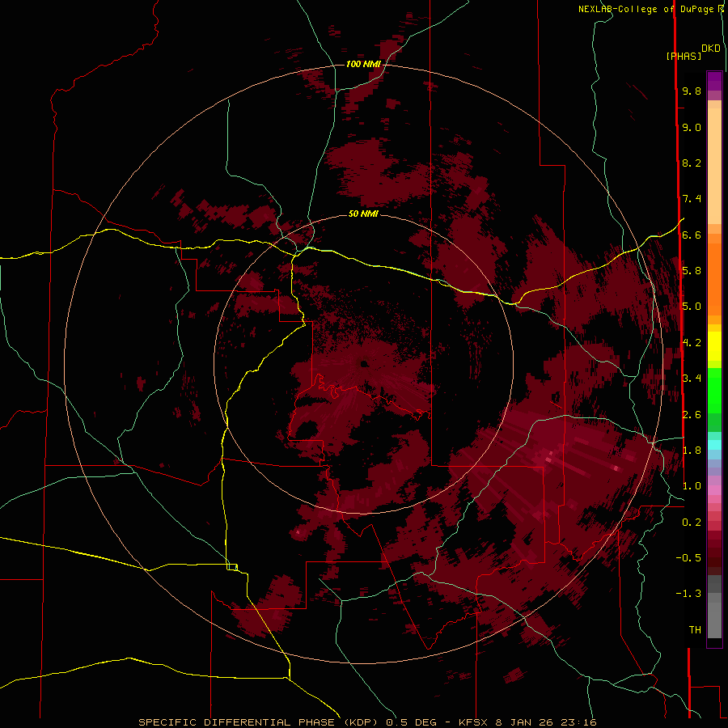The image size is (728, 728).
Task: Click the Specific Differential Phase caption at bottom
Action: pyautogui.click(x=367, y=722)
